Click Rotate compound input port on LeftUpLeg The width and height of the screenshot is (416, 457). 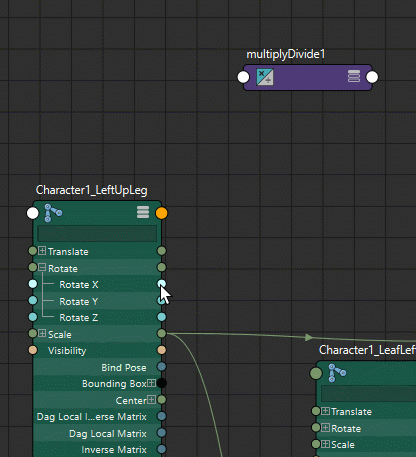click(33, 267)
